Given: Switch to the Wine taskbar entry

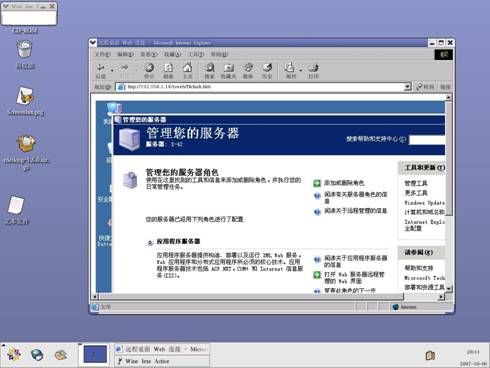Looking at the screenshot, I should click(162, 361).
